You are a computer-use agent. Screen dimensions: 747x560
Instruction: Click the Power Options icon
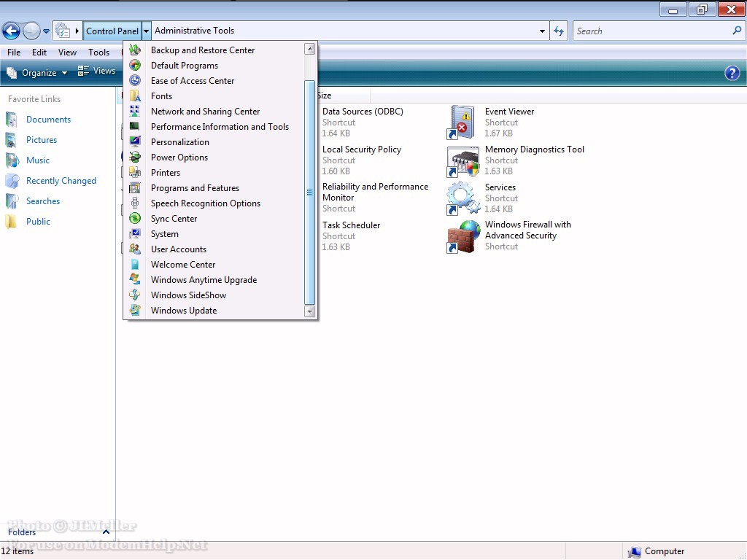[x=135, y=157]
